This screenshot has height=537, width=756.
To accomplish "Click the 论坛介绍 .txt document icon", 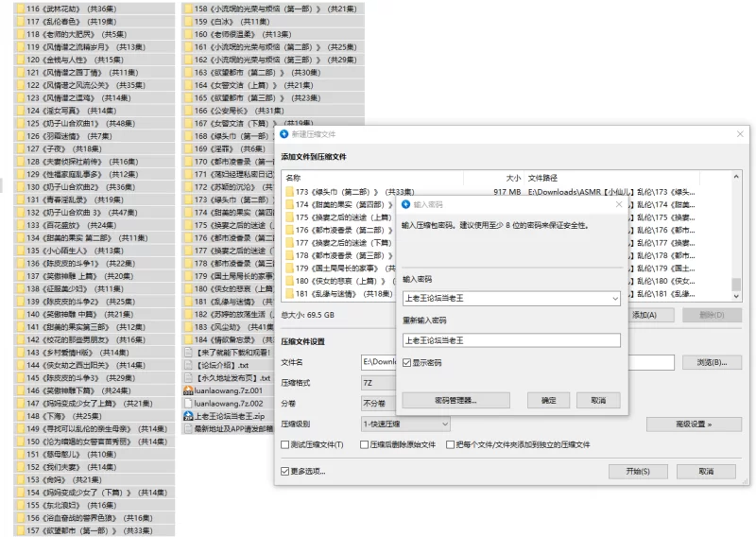I will point(188,364).
